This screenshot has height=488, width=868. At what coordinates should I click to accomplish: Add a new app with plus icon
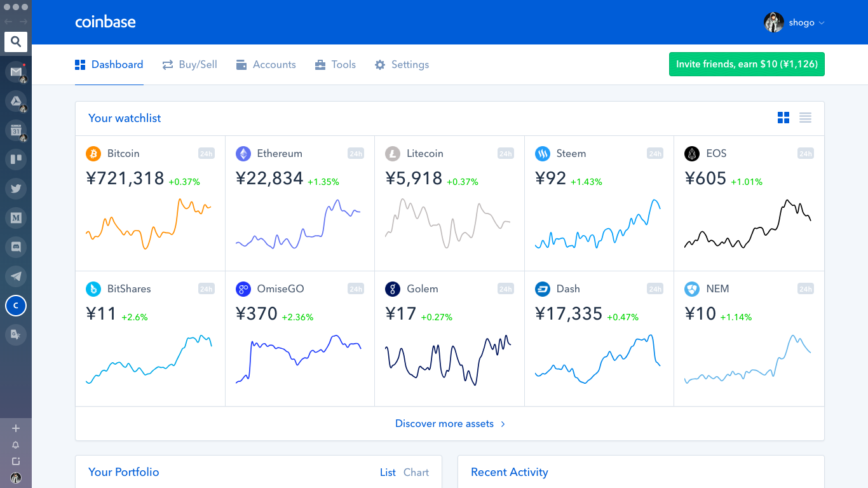click(16, 429)
